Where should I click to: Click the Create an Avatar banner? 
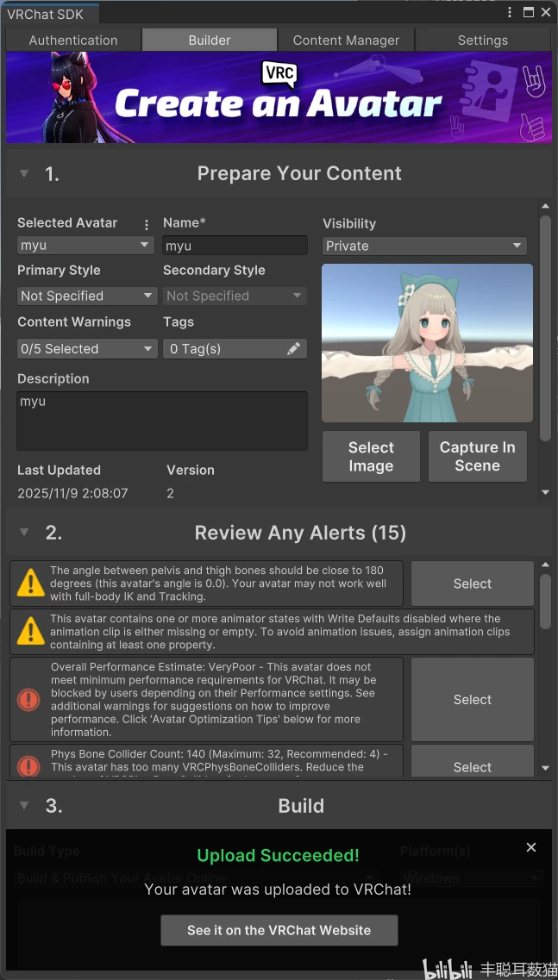tap(279, 97)
